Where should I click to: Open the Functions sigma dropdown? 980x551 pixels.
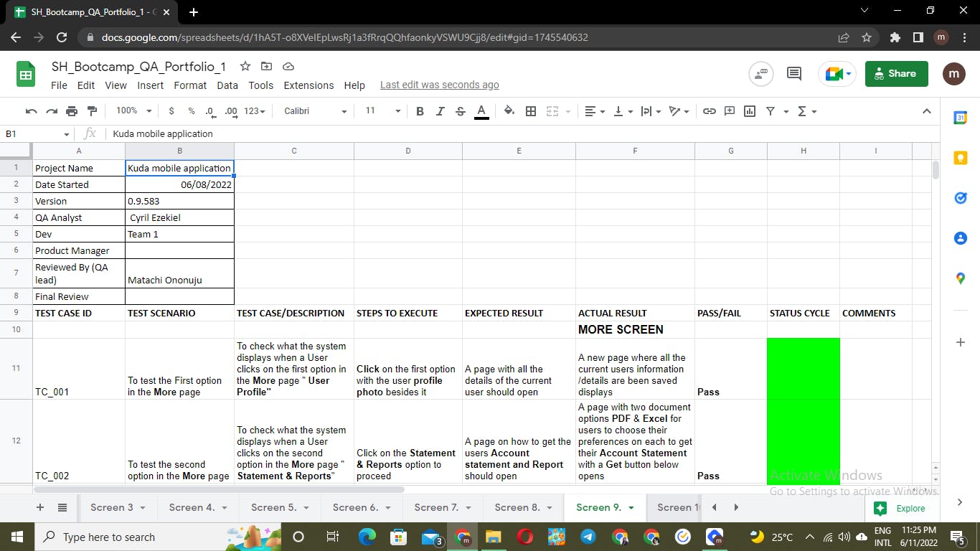click(807, 111)
